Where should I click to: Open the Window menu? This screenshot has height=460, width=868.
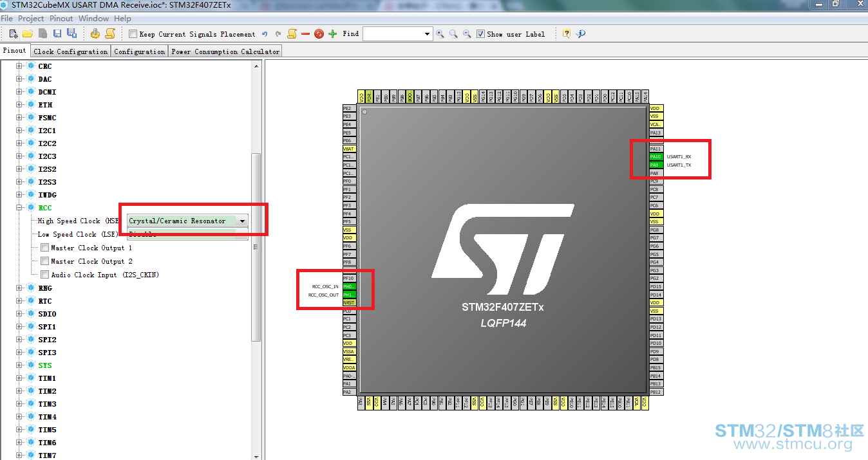(x=94, y=19)
